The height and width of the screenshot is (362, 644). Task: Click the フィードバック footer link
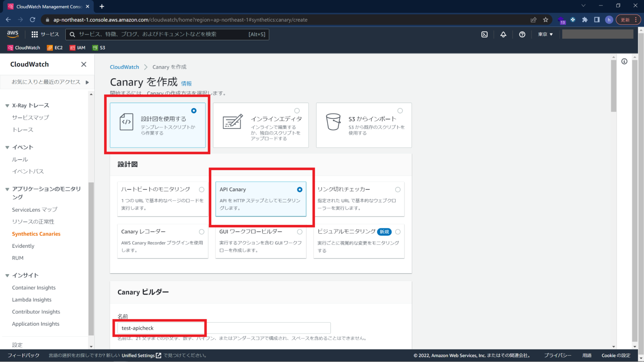click(24, 356)
